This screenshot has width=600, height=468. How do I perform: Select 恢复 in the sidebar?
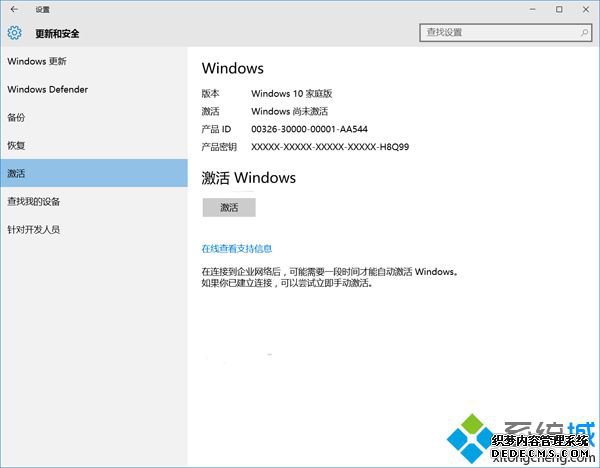coord(94,145)
